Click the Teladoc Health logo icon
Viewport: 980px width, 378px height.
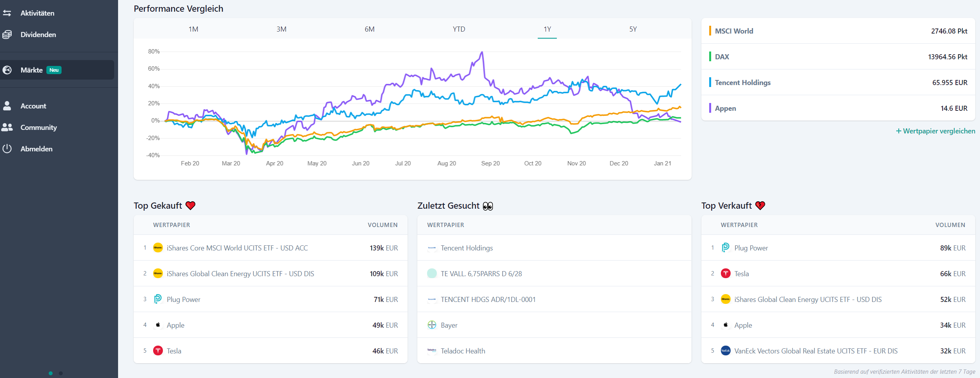coord(432,351)
